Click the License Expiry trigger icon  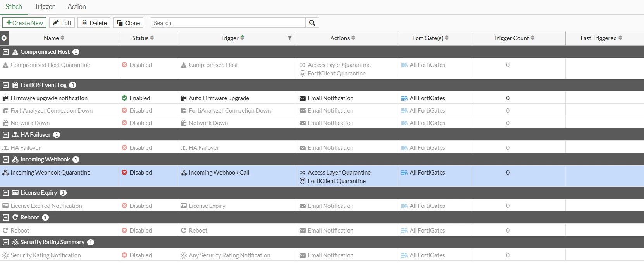click(184, 206)
